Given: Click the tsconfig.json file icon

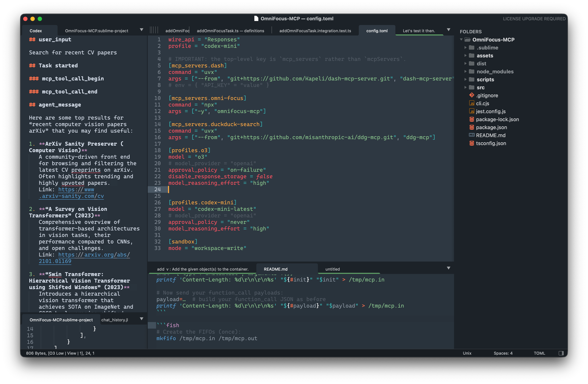Looking at the screenshot, I should [471, 143].
